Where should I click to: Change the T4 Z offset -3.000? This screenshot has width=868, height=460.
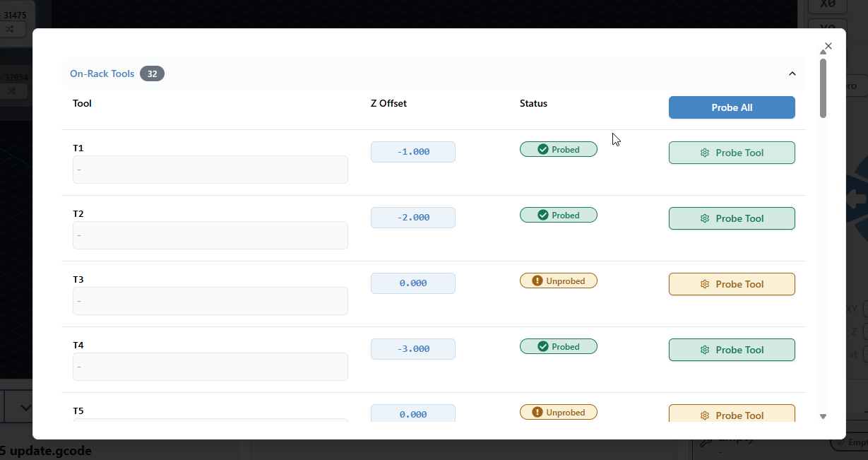coord(413,349)
